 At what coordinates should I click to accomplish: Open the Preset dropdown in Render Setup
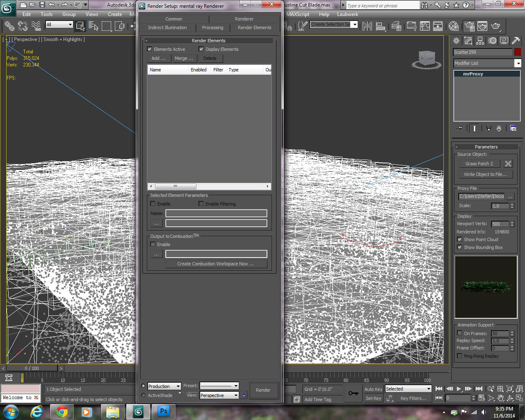(x=219, y=386)
